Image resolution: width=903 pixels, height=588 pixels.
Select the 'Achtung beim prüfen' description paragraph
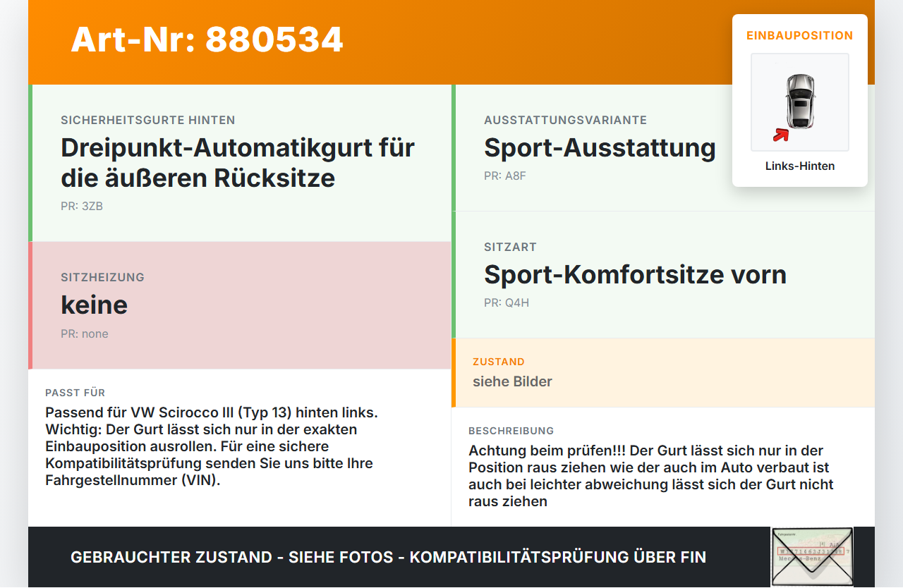[651, 476]
